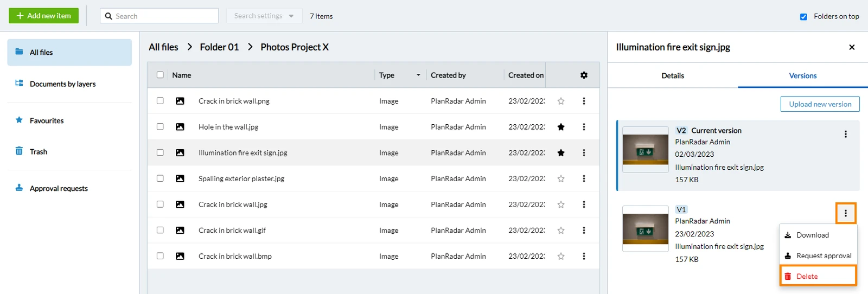The width and height of the screenshot is (868, 294).
Task: Star Crack in brick wall.gif as favourite
Action: pos(561,231)
